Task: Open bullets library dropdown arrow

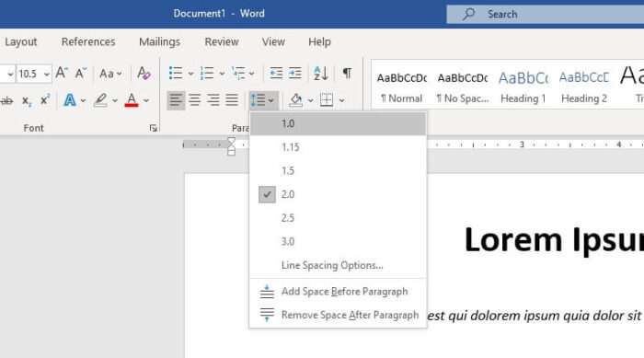Action: [x=191, y=74]
